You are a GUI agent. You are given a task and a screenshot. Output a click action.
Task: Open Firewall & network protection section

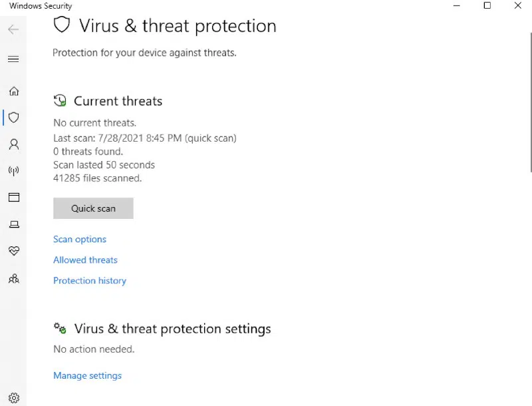coord(14,171)
